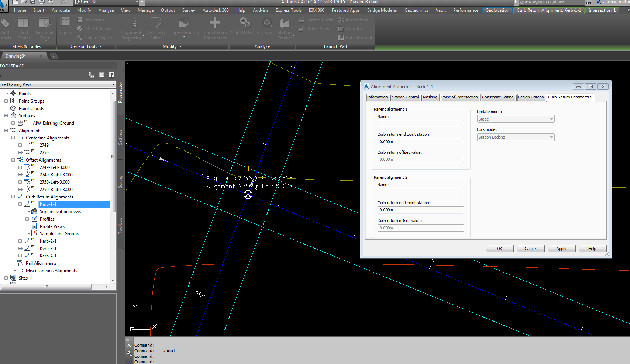
Task: Open Object Viewer from General Tools
Action: (94, 29)
